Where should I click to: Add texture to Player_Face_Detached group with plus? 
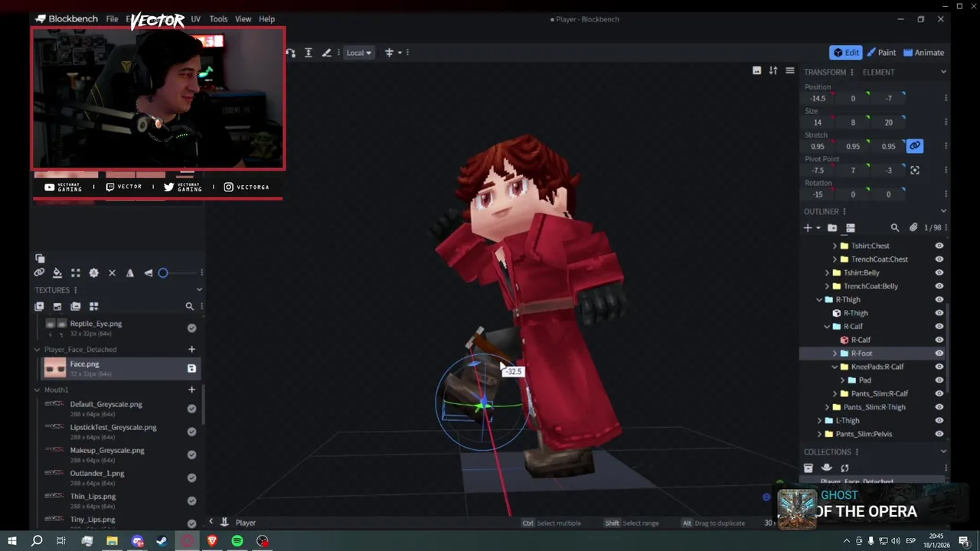[191, 349]
